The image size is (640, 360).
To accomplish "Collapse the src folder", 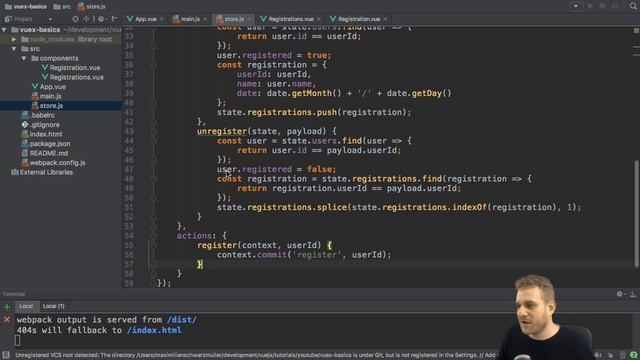I will pyautogui.click(x=14, y=49).
